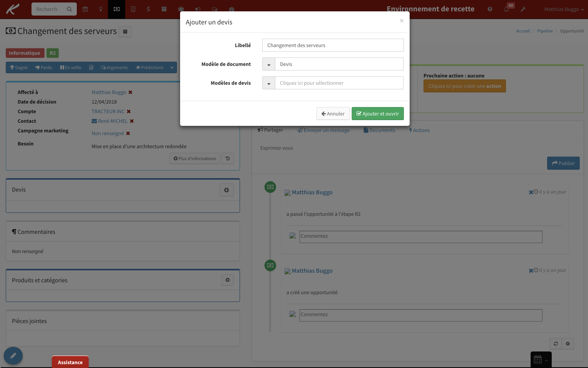Open the Modèles de devis dropdown arrow
Viewport: 588px width, 368px height.
coord(269,83)
